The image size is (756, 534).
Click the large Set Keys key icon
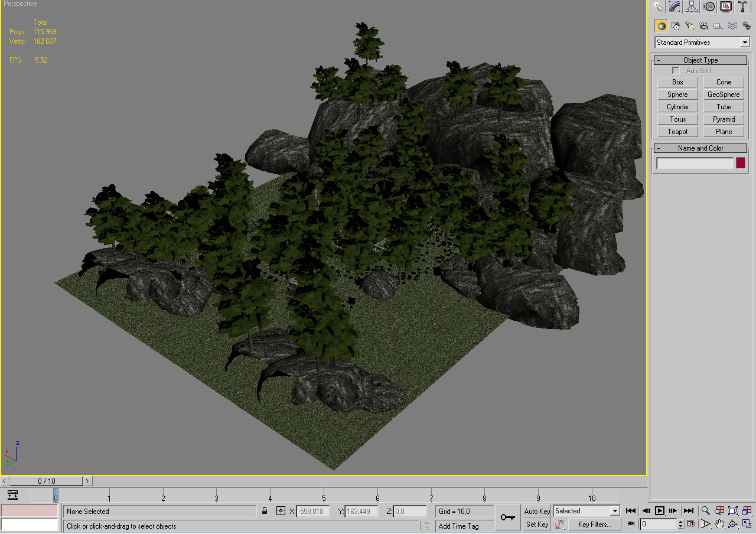(x=507, y=517)
